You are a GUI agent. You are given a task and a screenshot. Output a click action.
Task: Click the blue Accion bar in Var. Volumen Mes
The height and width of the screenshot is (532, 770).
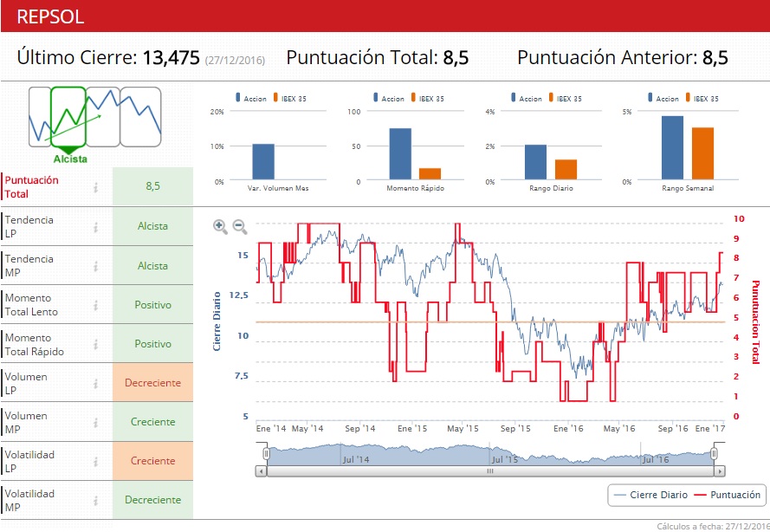(263, 162)
